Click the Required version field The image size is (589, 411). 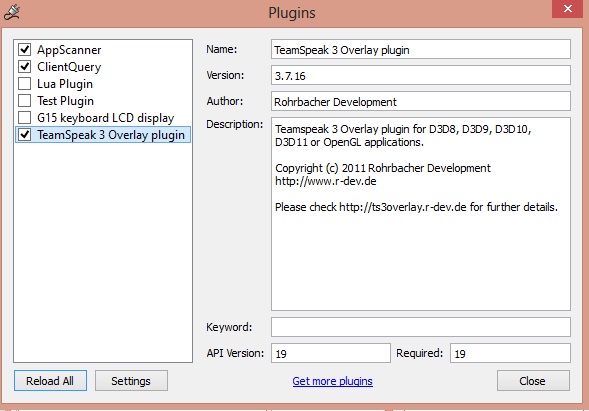click(510, 353)
